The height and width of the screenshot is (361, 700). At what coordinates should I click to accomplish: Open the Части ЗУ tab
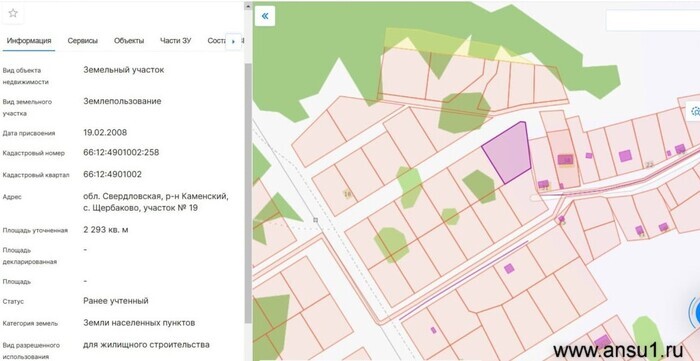point(175,41)
